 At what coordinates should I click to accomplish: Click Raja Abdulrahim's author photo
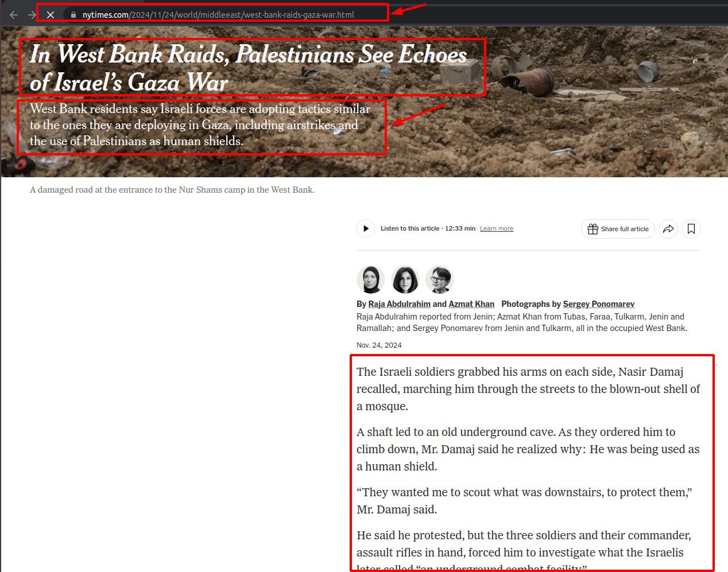(371, 280)
